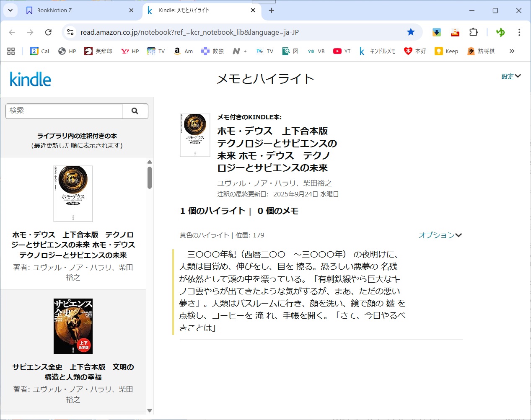
Task: Show more bookmarks via overflow chevron
Action: [512, 51]
